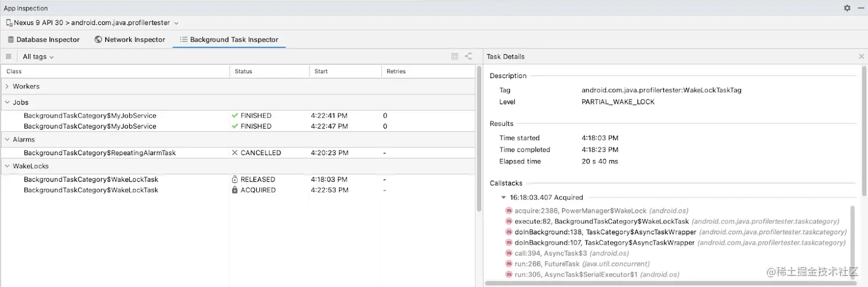Viewport: 868px width, 287px height.
Task: Sort by the Status column header
Action: pyautogui.click(x=270, y=71)
